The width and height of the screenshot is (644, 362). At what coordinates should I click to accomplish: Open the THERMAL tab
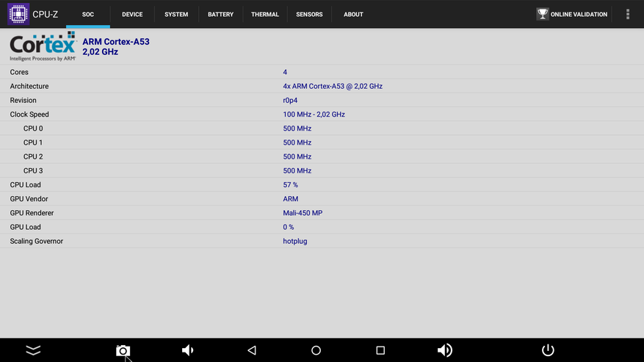coord(265,15)
